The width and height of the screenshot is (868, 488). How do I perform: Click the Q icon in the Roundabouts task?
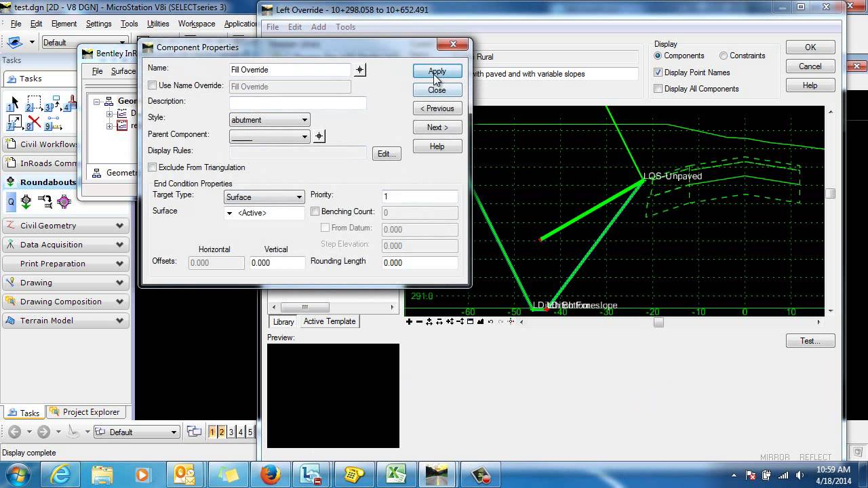[x=12, y=201]
